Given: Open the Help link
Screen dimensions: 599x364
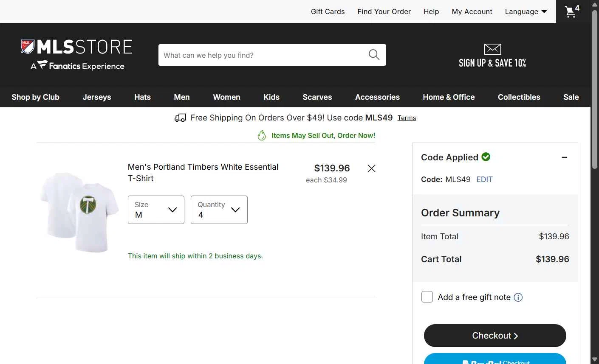Looking at the screenshot, I should tap(431, 11).
